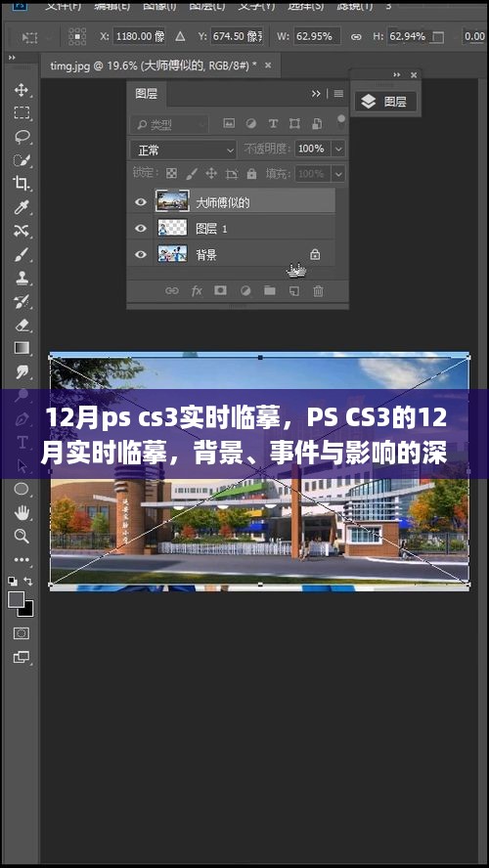The width and height of the screenshot is (489, 868).
Task: Toggle the width-height link icon
Action: point(356,36)
